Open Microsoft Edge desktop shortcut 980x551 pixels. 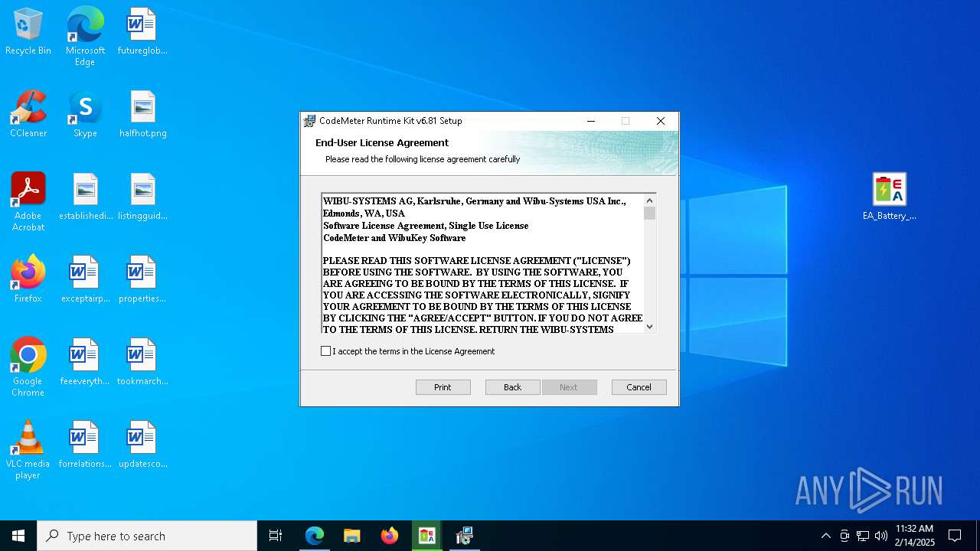point(85,37)
